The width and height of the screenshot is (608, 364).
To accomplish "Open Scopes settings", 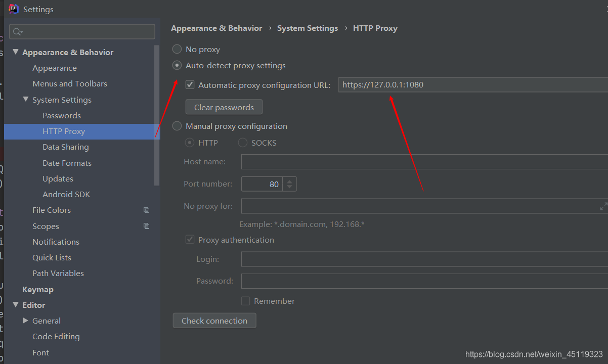I will [46, 226].
